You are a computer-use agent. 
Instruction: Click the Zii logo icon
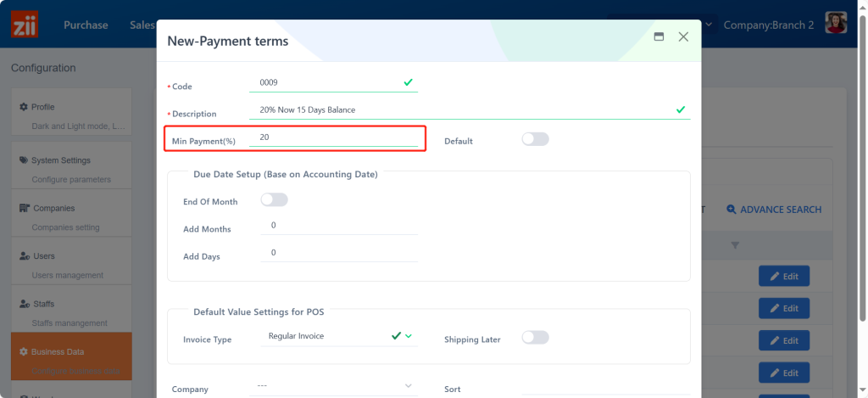pyautogui.click(x=25, y=25)
